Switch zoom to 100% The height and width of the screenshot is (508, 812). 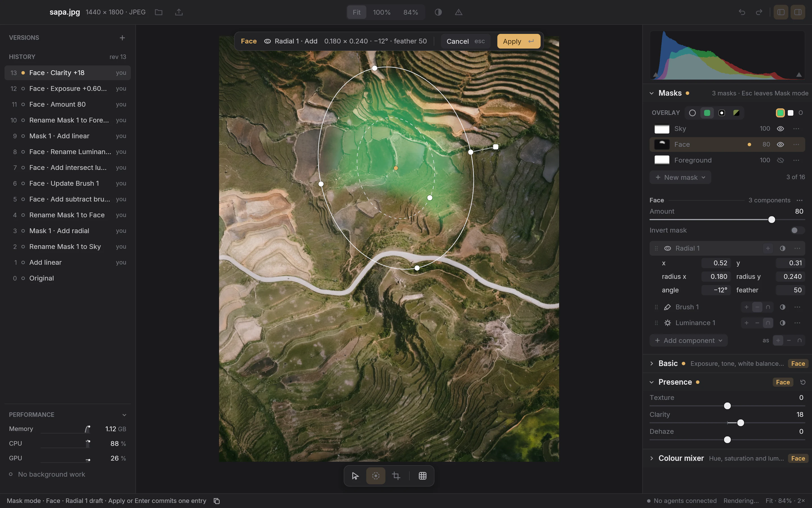(x=381, y=12)
